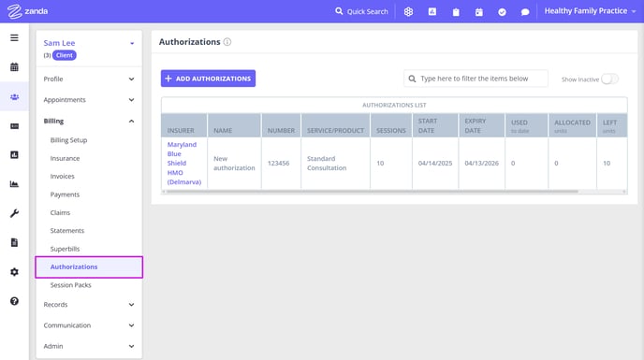The height and width of the screenshot is (360, 644).
Task: Select the clients people icon in sidebar
Action: click(x=14, y=97)
